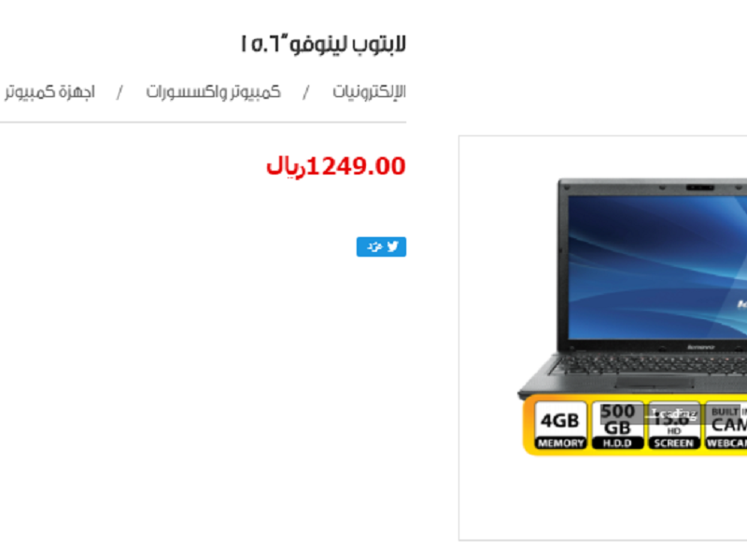
Task: Open the اجهزة كمبيوتر breadcrumb link
Action: 49,91
